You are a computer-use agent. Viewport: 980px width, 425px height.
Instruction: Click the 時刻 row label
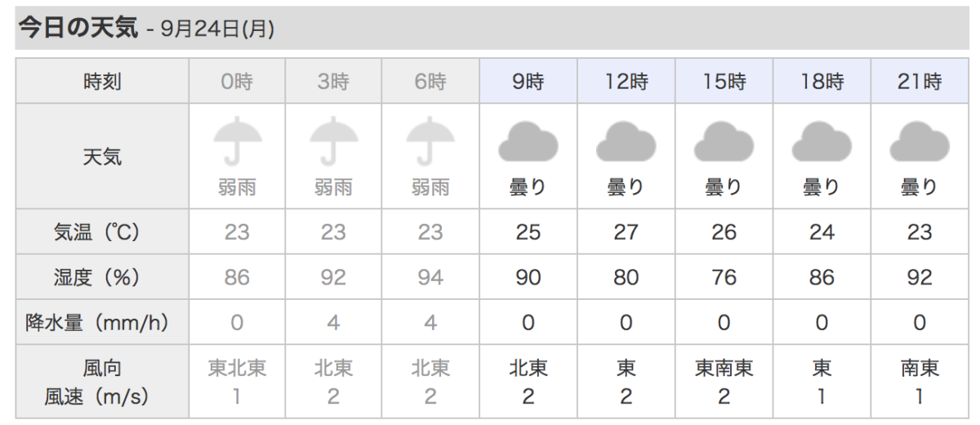(102, 82)
